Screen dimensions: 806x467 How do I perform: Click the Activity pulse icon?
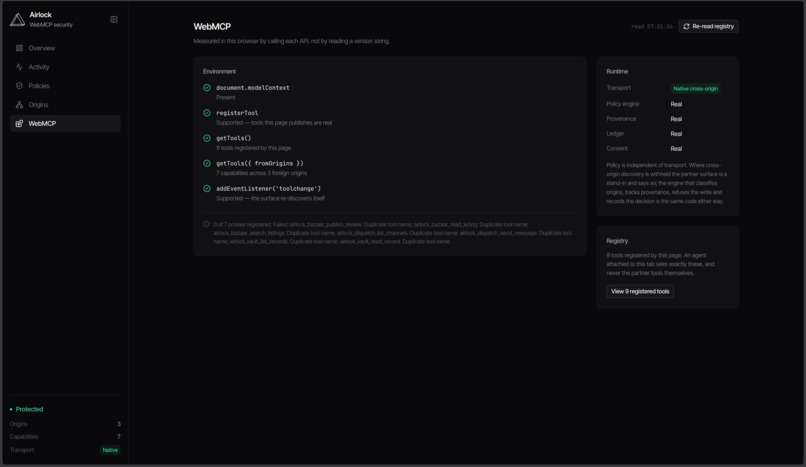point(19,67)
